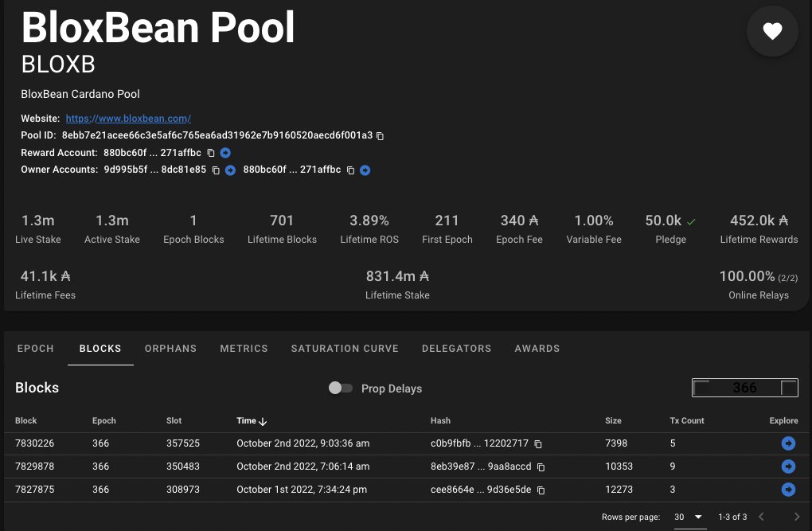This screenshot has height=531, width=812.
Task: Open the Awards tab
Action: pos(537,349)
